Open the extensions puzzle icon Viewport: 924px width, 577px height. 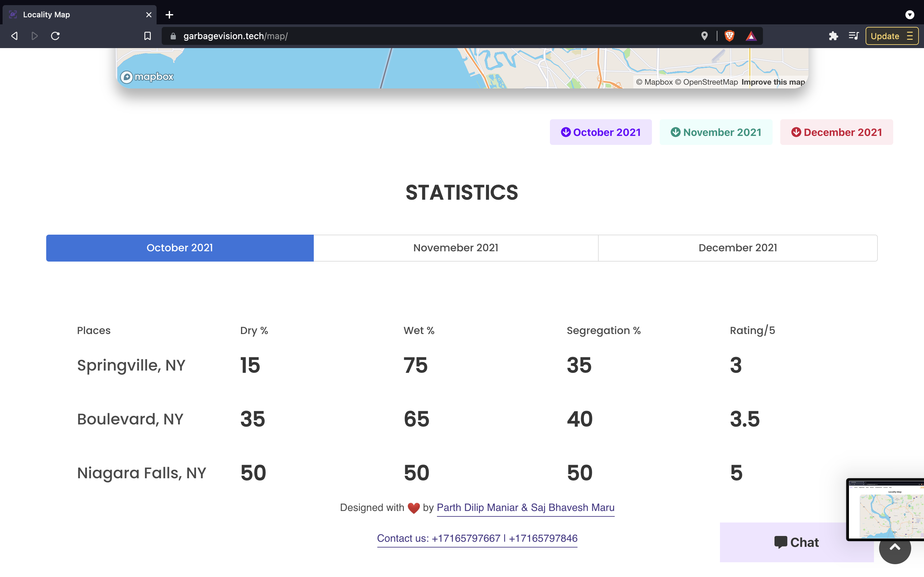[x=833, y=36]
